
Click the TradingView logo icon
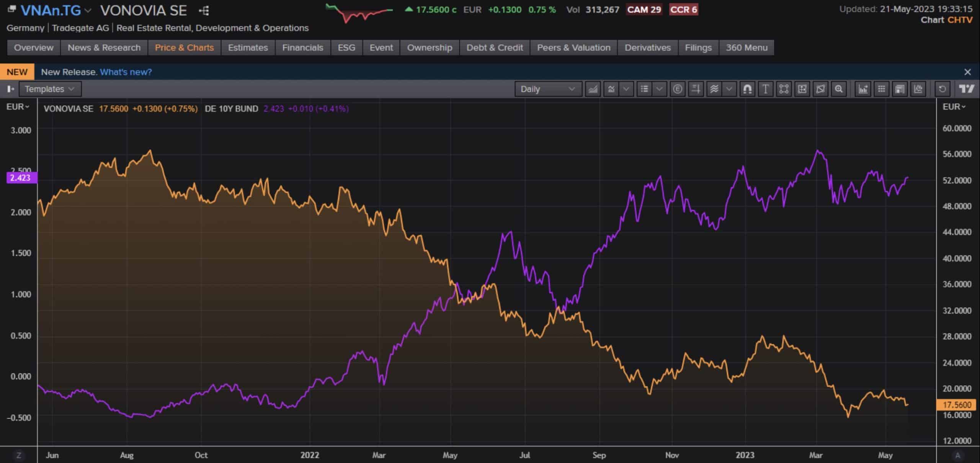pyautogui.click(x=967, y=89)
